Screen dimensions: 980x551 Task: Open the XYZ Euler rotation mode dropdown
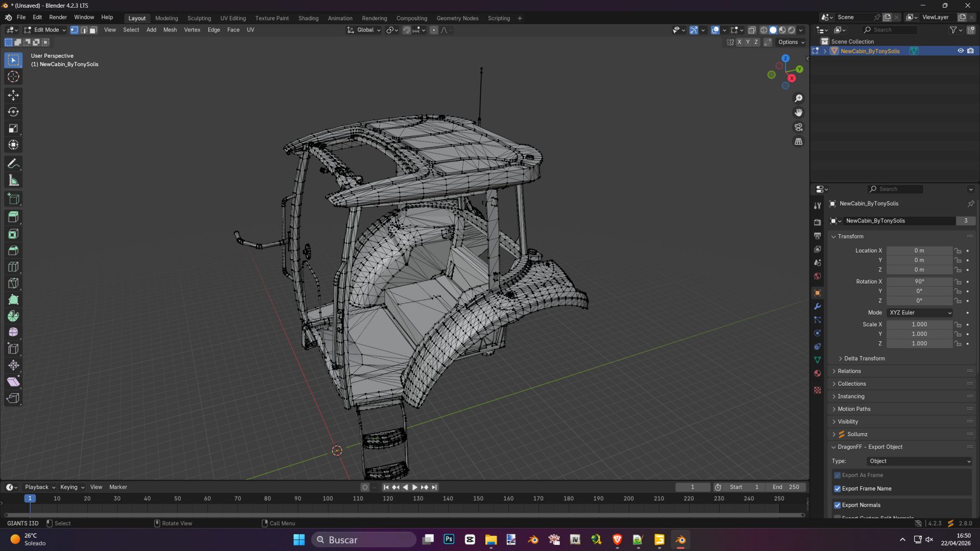(x=920, y=313)
